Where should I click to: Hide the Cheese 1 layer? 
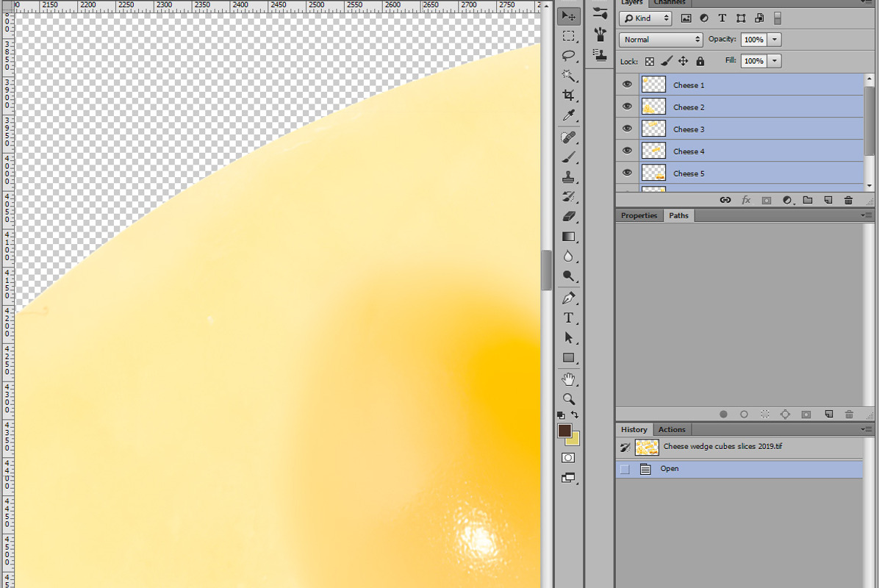(627, 85)
